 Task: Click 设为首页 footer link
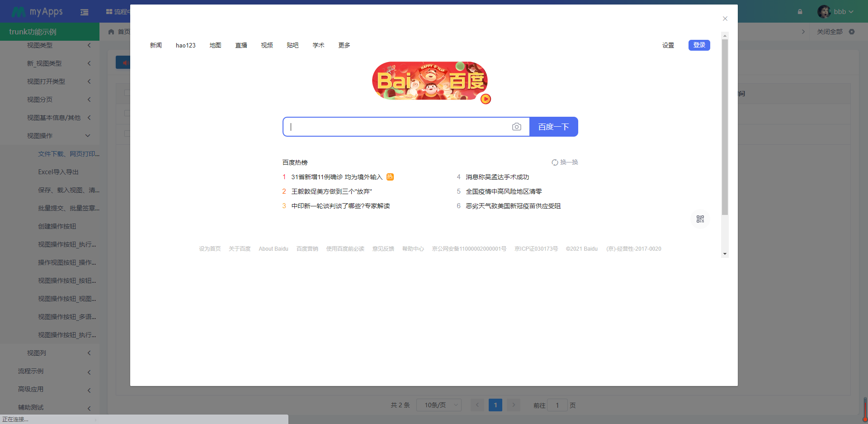tap(210, 249)
